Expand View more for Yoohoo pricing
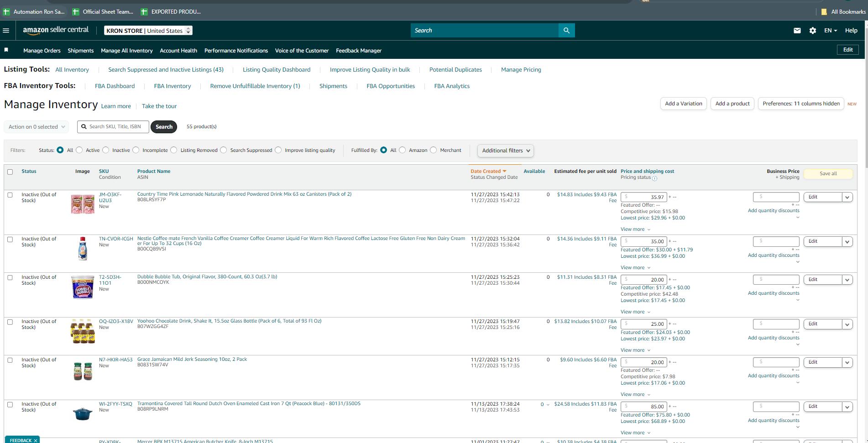Viewport: 868px width, 443px height. click(635, 350)
